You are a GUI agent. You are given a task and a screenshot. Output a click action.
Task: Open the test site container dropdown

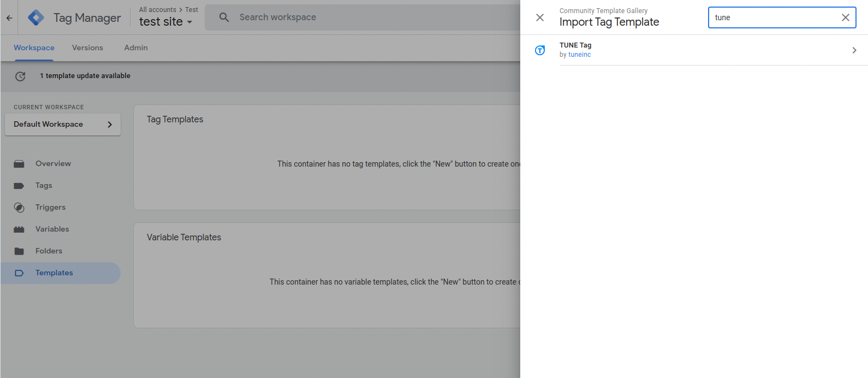pos(166,22)
